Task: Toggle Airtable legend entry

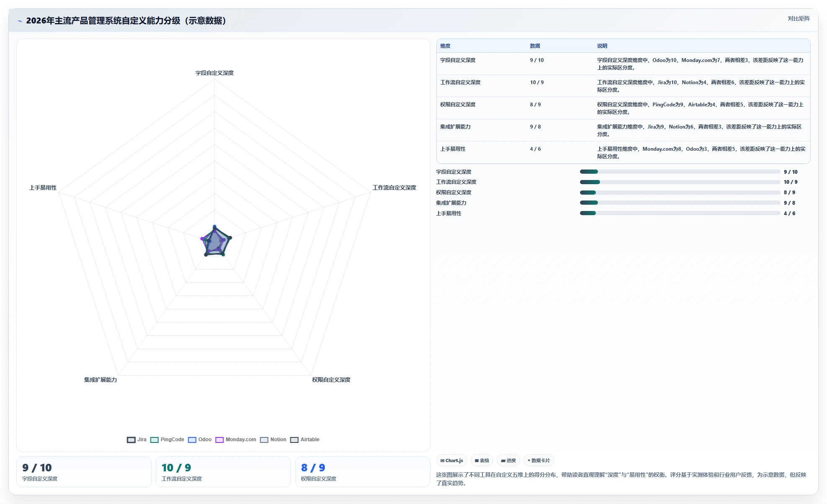Action: click(305, 440)
